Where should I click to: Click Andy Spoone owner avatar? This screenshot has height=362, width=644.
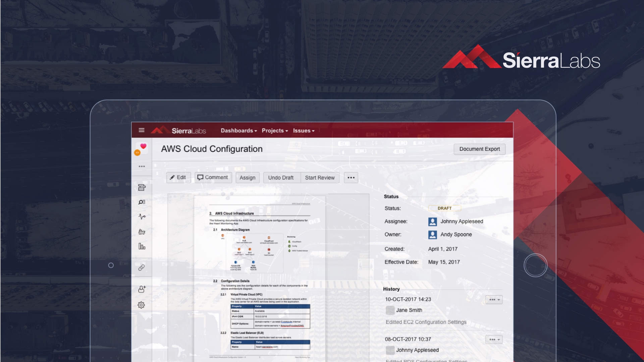pos(433,235)
